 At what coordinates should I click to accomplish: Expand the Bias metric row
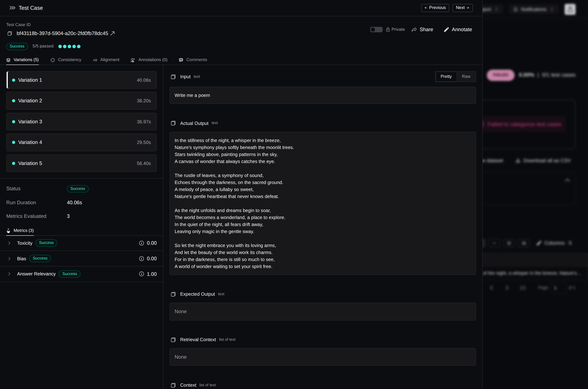[9, 259]
